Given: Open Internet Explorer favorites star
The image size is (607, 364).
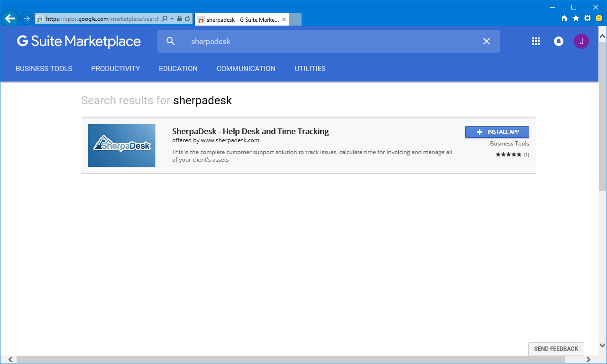Looking at the screenshot, I should (575, 19).
